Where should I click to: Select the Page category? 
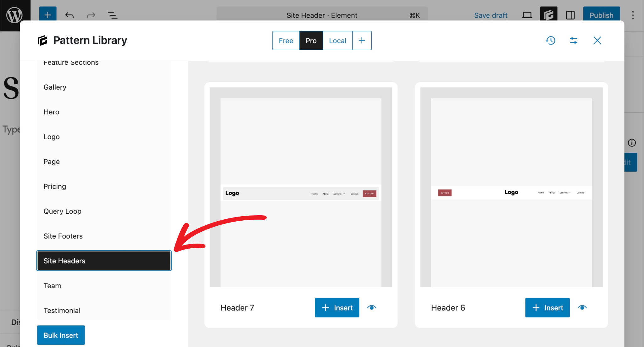click(x=104, y=162)
